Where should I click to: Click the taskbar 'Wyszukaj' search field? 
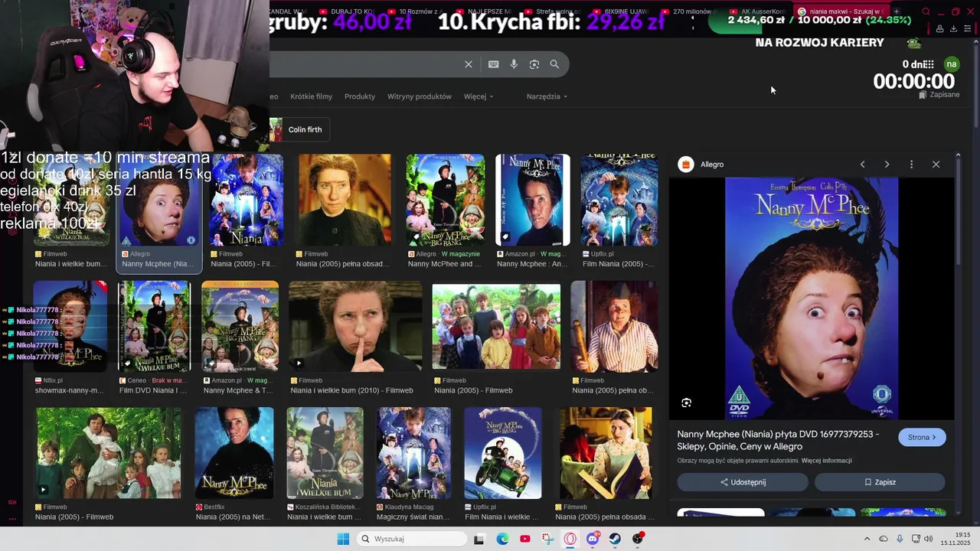tap(412, 539)
